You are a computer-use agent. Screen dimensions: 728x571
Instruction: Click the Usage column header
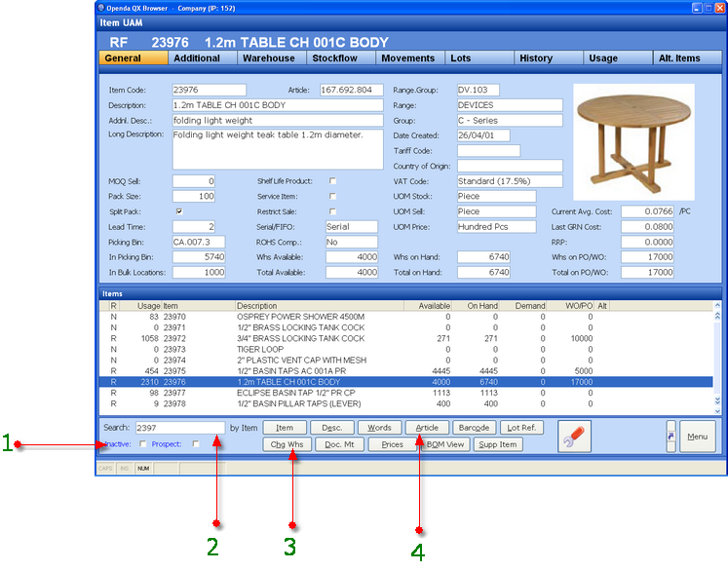140,306
